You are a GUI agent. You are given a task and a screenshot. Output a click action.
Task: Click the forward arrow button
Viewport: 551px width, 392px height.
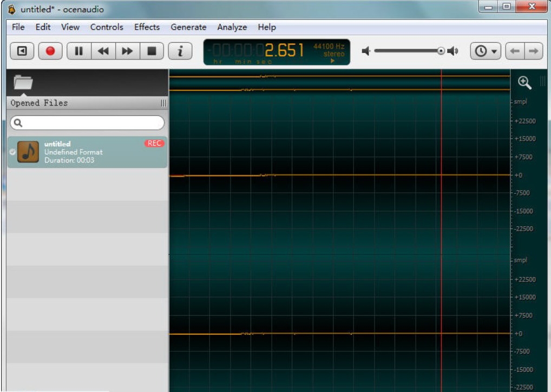534,51
